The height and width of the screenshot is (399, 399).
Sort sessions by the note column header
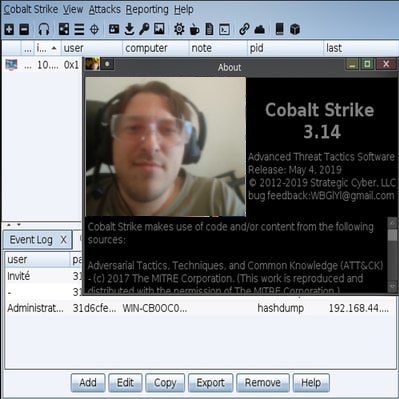pos(218,48)
